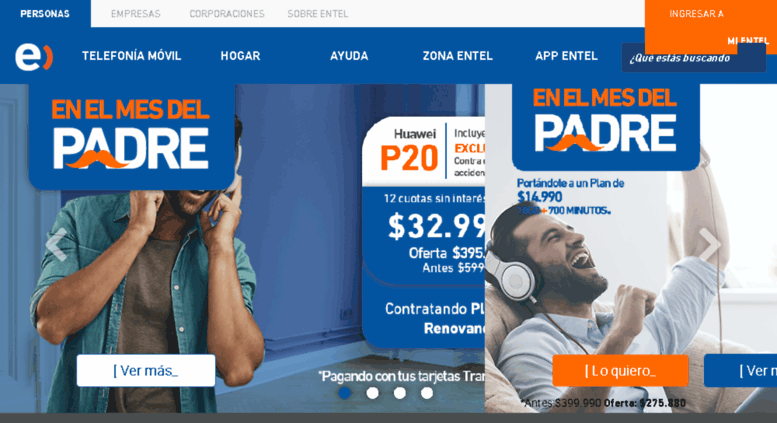This screenshot has width=777, height=423.
Task: Advance carousel with next arrow
Action: tap(710, 244)
